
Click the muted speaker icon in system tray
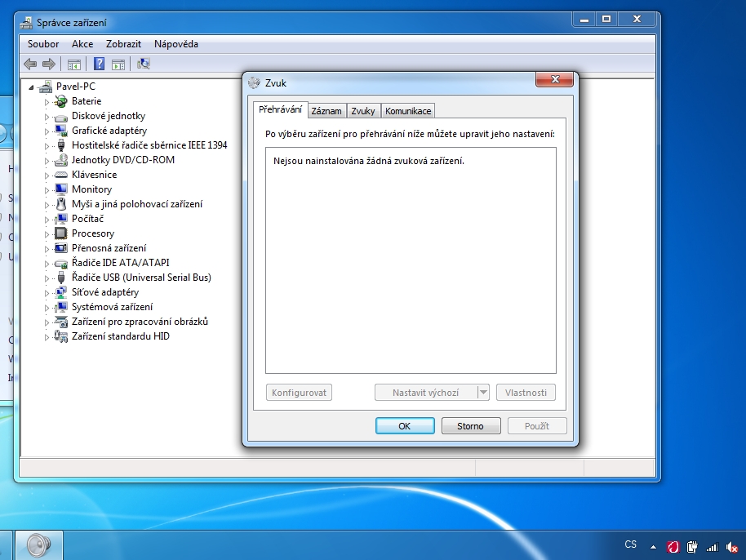click(x=732, y=547)
